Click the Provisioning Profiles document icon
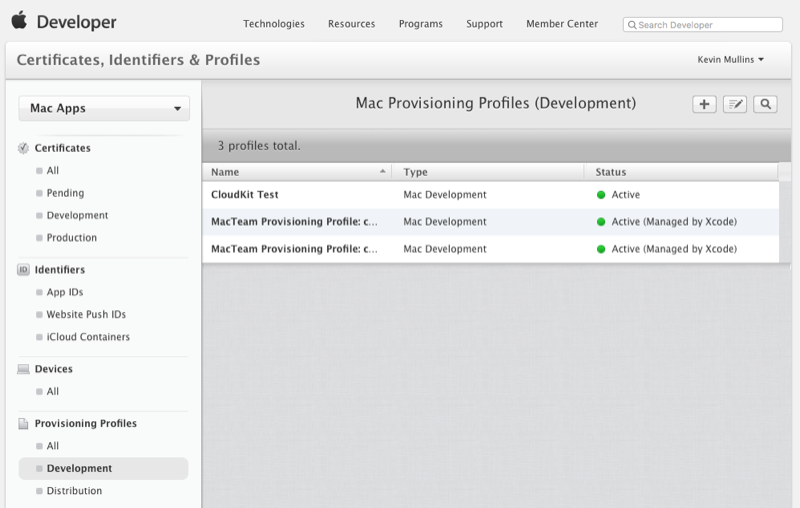This screenshot has width=800, height=508. coord(23,423)
